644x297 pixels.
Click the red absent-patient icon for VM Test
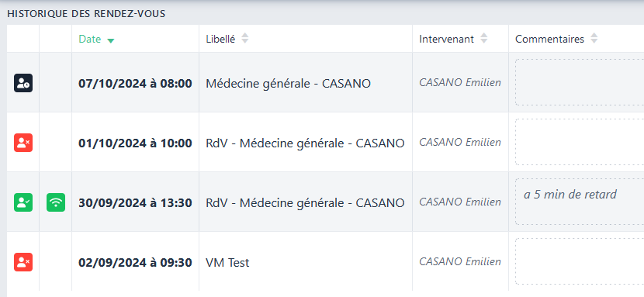pos(23,262)
